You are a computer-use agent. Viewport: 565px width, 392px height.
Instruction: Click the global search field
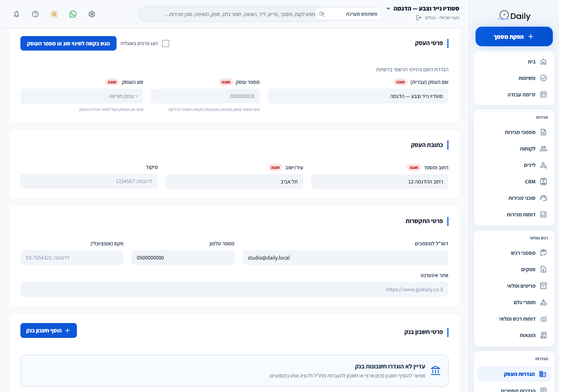[x=233, y=14]
